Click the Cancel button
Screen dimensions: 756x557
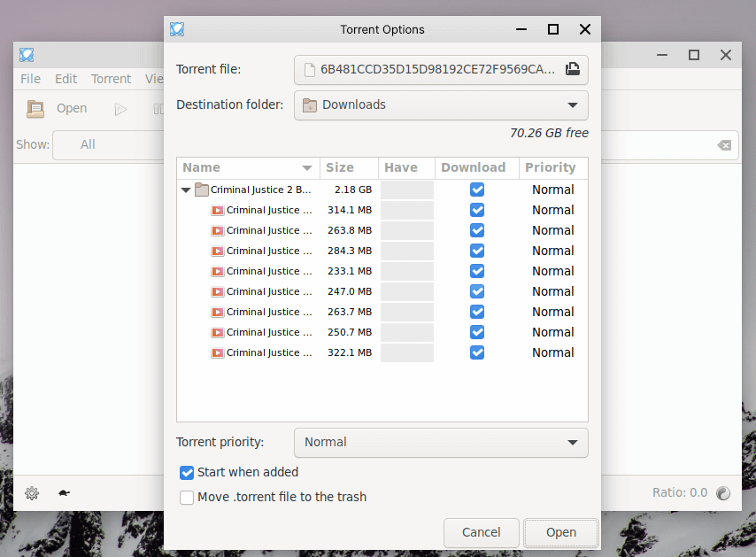(x=482, y=532)
